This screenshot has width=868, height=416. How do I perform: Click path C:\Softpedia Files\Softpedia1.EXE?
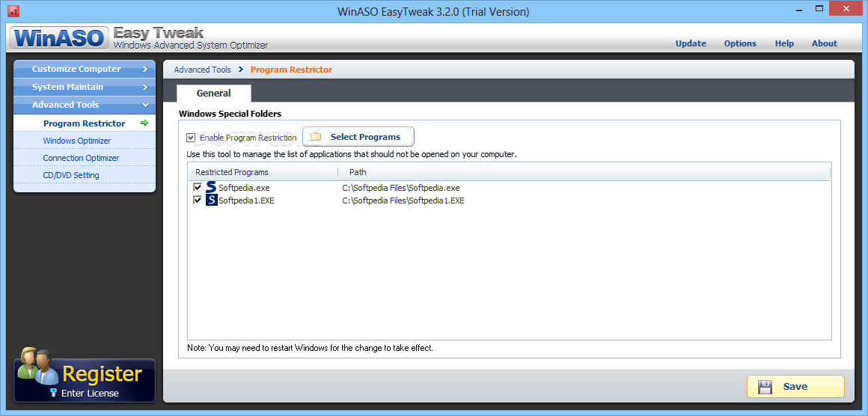coord(403,201)
